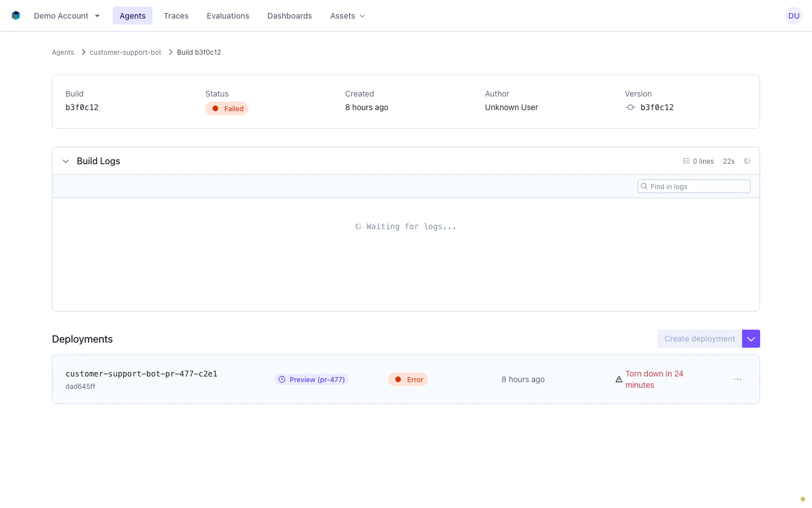
Task: Go to the Evaluations tab
Action: (228, 16)
